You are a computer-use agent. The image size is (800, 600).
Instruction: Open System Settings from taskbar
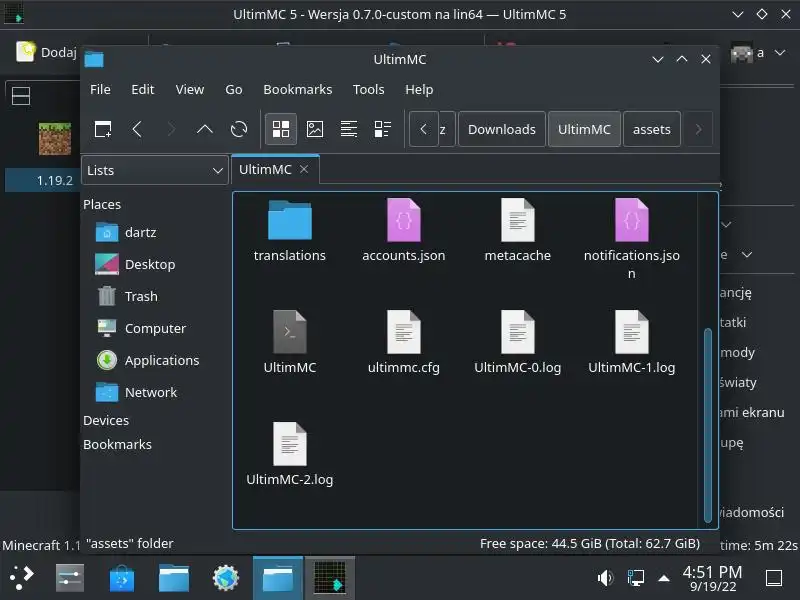(70, 578)
